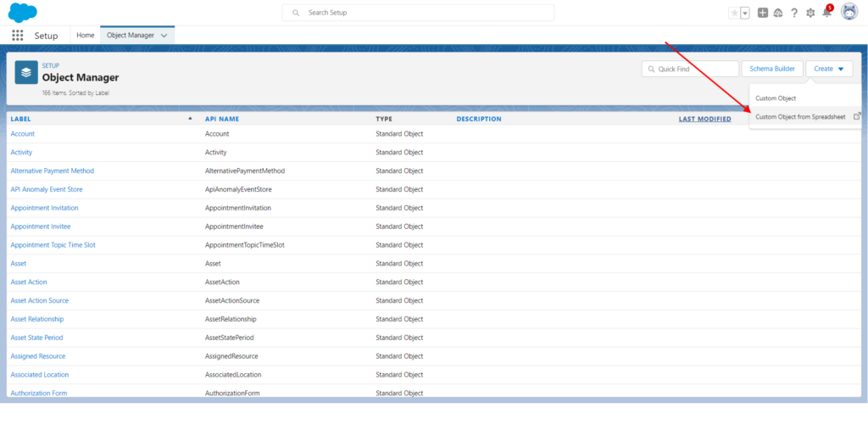Click the Quick Find search box

tap(690, 69)
